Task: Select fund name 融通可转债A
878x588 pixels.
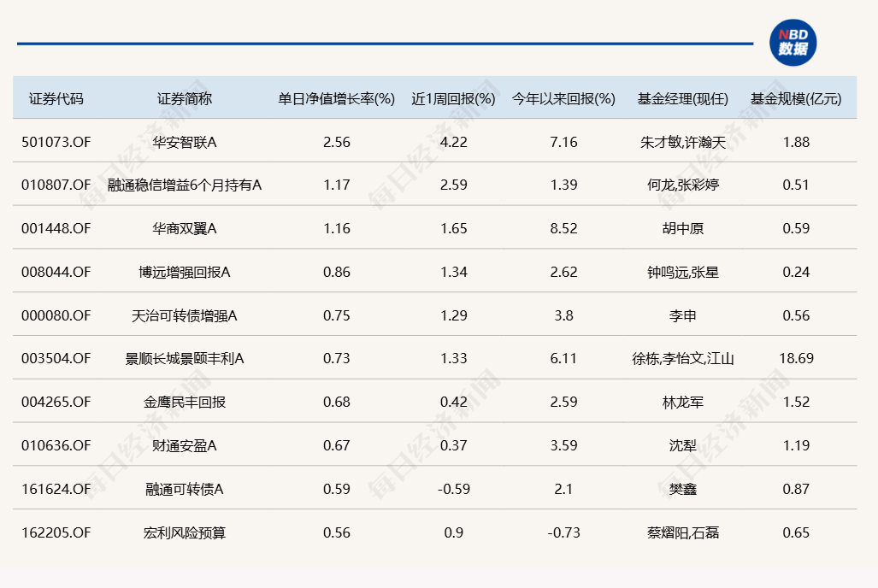Action: 184,490
